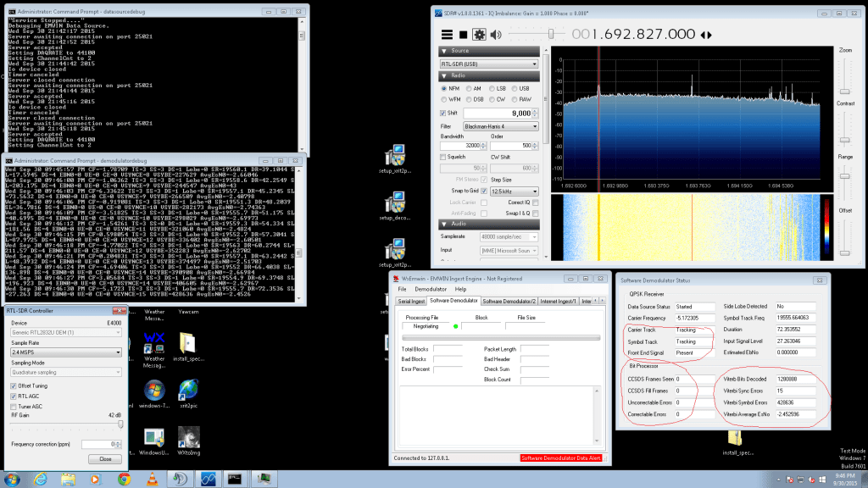Open Windows Media Player taskbar icon
The image size is (868, 488).
pos(96,480)
